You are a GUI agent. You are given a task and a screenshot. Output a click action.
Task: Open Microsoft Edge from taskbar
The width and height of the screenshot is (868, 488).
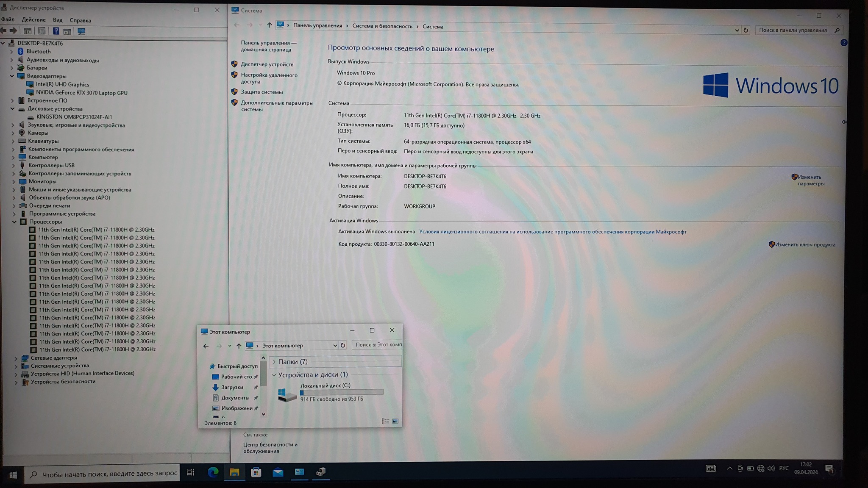[213, 472]
